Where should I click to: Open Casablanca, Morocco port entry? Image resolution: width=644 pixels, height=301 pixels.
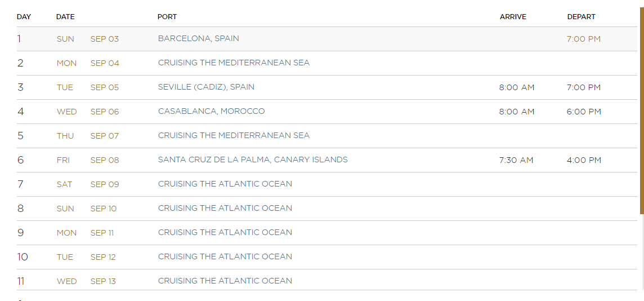(212, 111)
